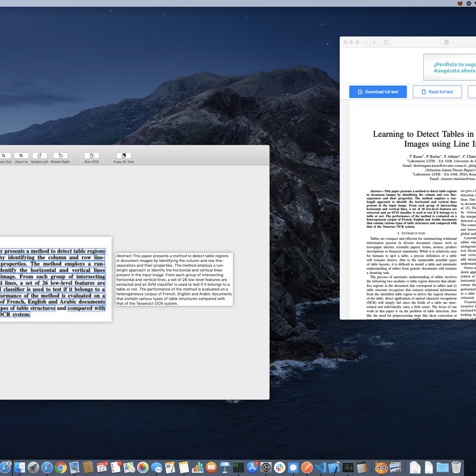Open Activity Monitor from the dock
This screenshot has width=476, height=476.
(348, 468)
